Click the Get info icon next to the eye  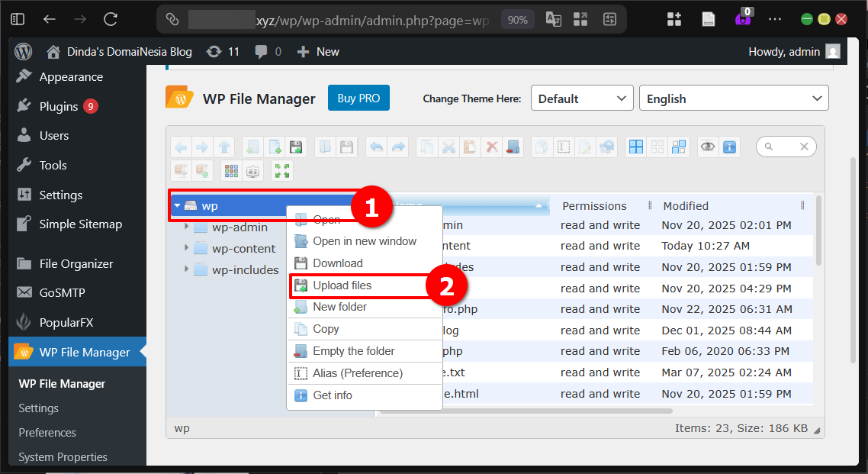(x=730, y=147)
